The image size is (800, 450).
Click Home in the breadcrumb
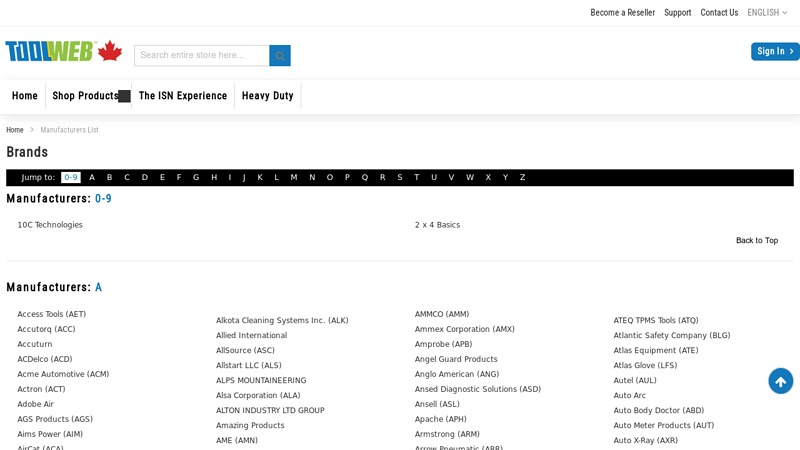(15, 130)
